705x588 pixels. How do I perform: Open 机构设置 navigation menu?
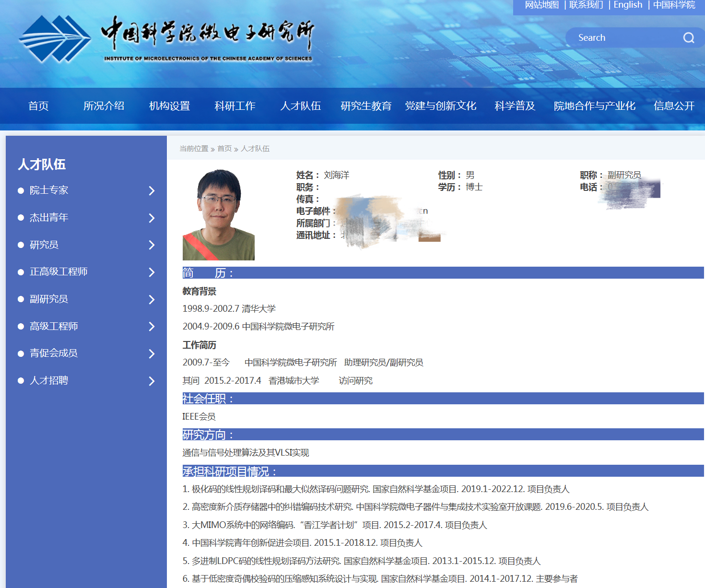(x=169, y=106)
